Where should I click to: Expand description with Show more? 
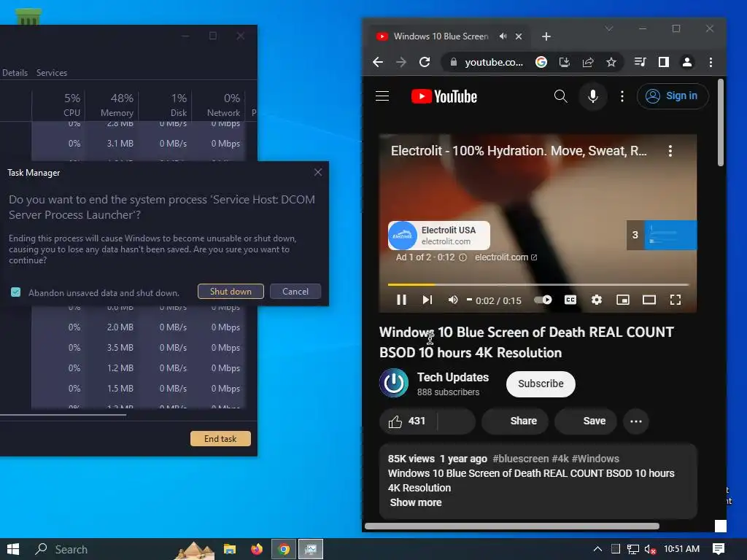pyautogui.click(x=415, y=502)
